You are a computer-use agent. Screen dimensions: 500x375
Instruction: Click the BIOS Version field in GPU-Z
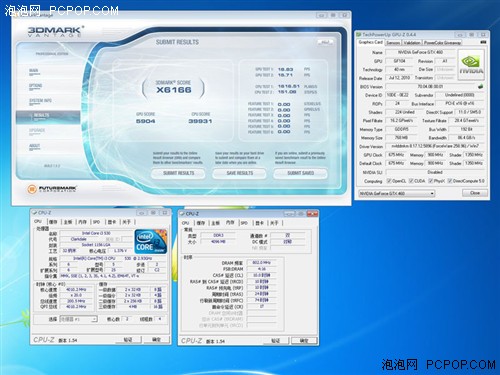tap(430, 87)
